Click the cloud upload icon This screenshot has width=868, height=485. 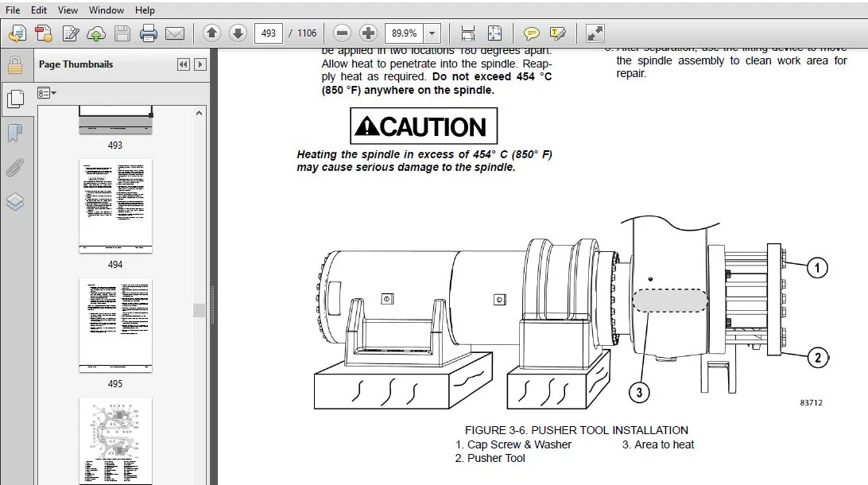coord(96,33)
